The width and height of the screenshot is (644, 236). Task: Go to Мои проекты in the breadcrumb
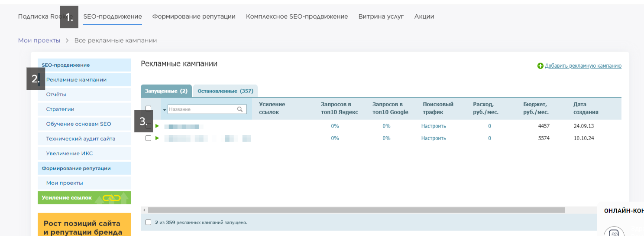tap(39, 40)
